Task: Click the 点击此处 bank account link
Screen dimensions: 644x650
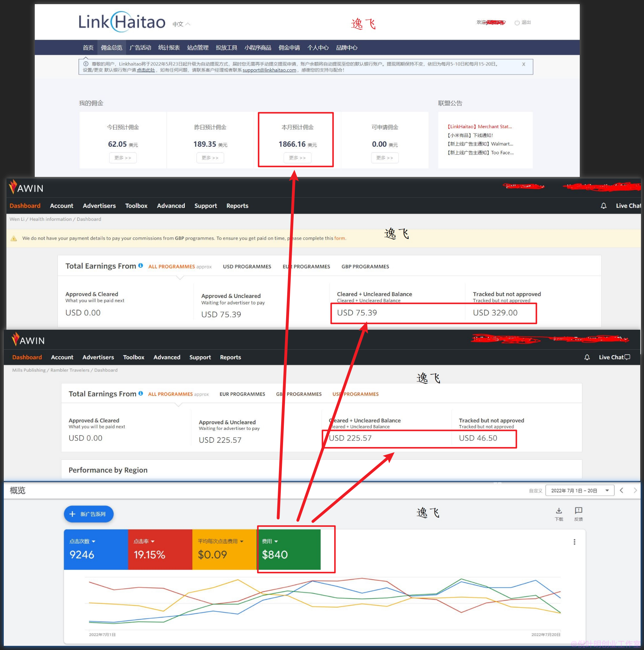Action: click(146, 70)
